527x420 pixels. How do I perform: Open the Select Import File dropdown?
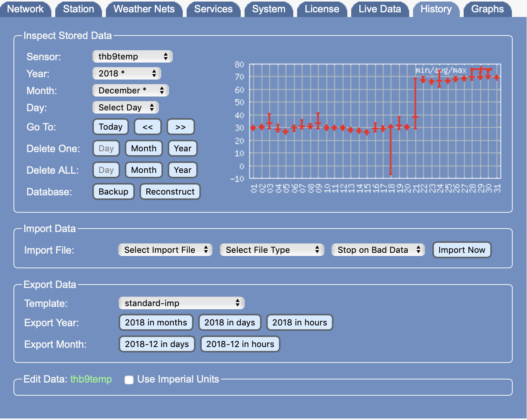(x=165, y=250)
